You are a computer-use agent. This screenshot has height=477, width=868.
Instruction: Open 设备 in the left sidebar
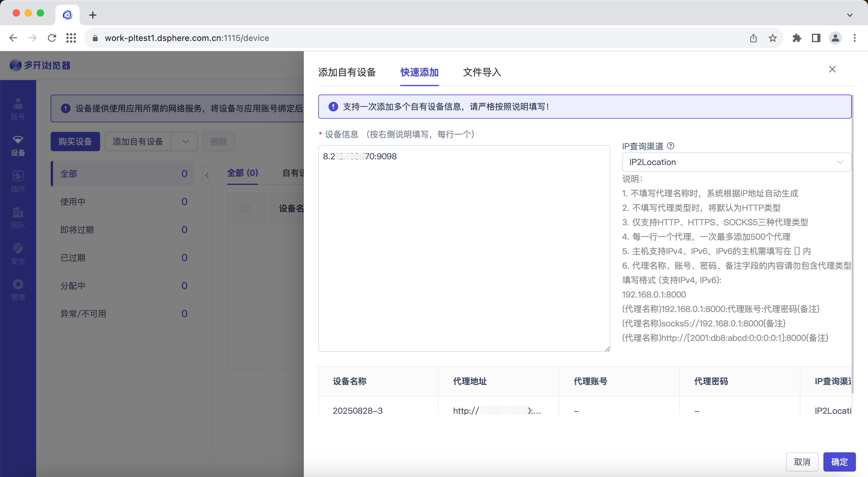18,145
